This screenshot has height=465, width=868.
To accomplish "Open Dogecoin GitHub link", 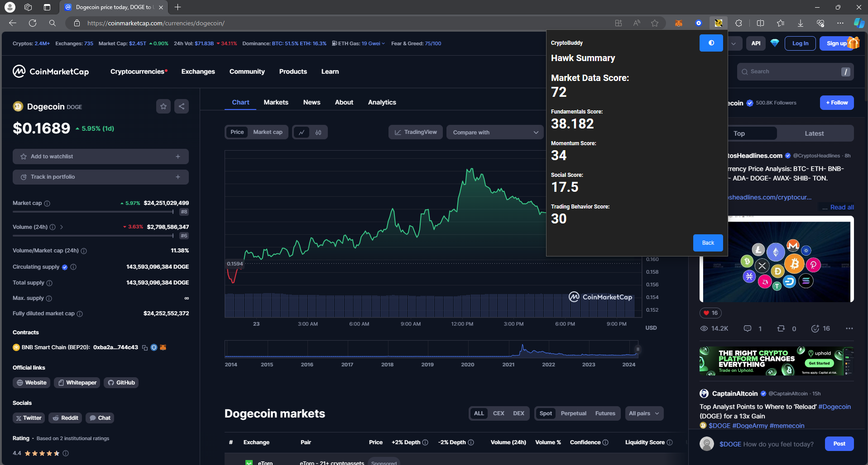I will pos(121,383).
